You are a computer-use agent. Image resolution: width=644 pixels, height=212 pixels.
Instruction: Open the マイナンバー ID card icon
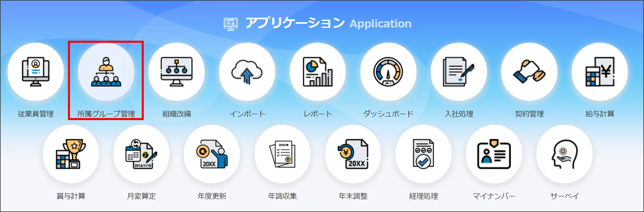click(x=494, y=154)
